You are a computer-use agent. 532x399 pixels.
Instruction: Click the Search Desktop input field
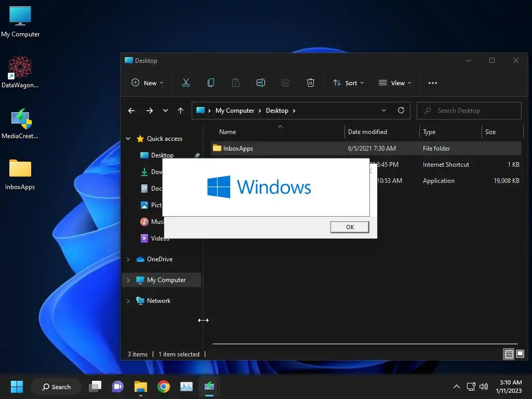[x=469, y=111]
